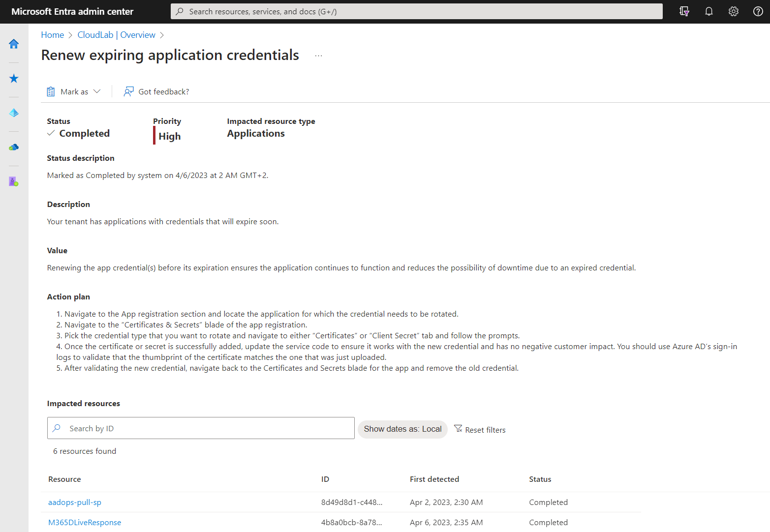Image resolution: width=770 pixels, height=532 pixels.
Task: Click the High priority value
Action: (x=170, y=137)
